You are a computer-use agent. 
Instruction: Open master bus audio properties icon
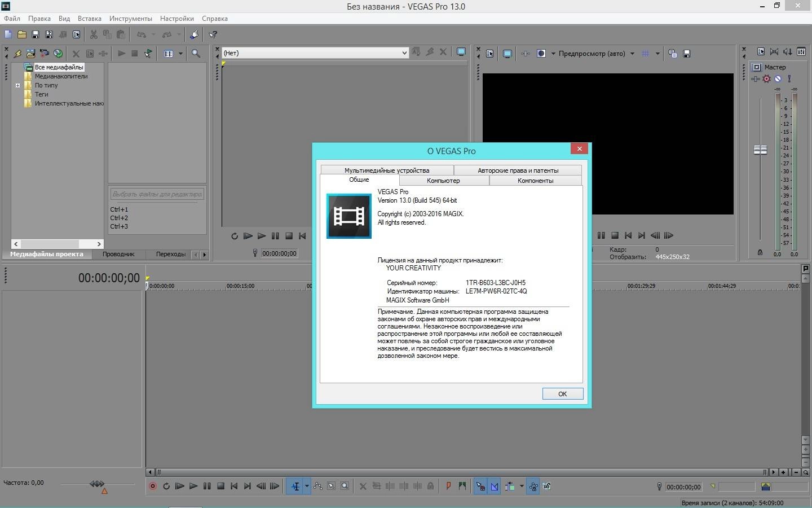coord(761,52)
